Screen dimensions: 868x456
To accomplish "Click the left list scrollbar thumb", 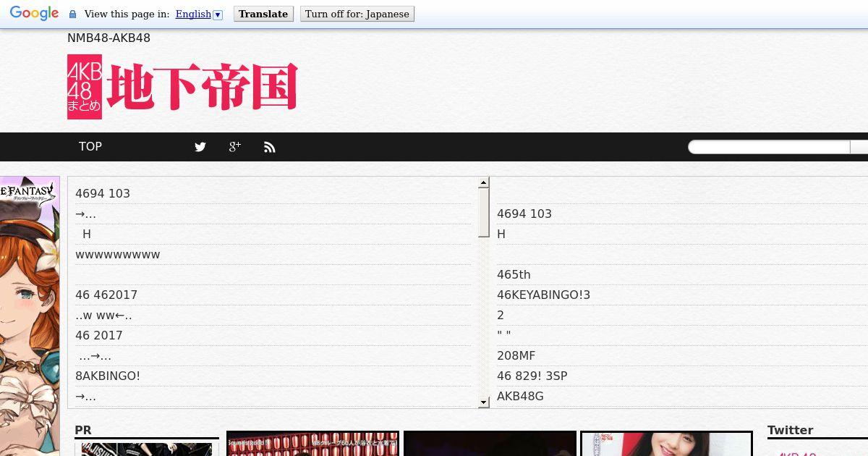I will tap(484, 213).
